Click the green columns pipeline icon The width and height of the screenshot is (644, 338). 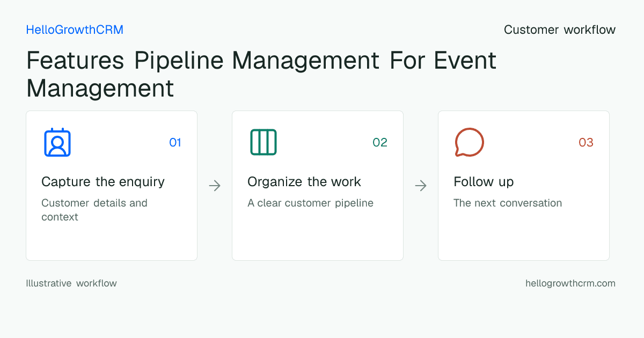[264, 142]
